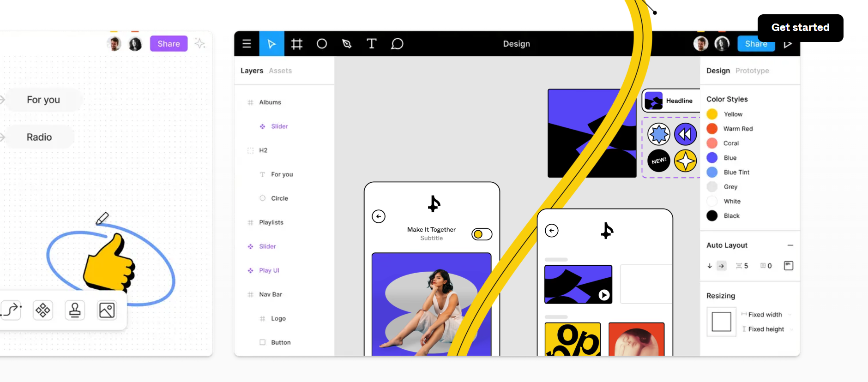Set auto layout direction to horizontal

click(721, 266)
